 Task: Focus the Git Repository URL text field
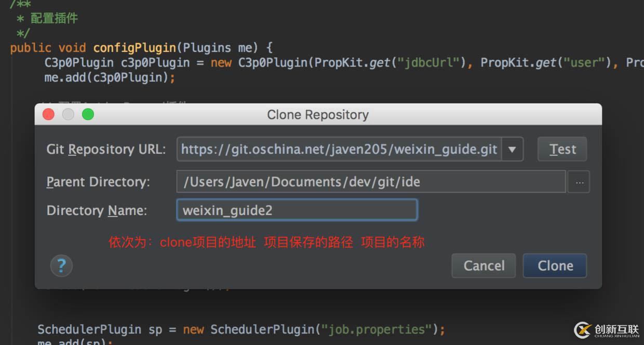pyautogui.click(x=339, y=150)
